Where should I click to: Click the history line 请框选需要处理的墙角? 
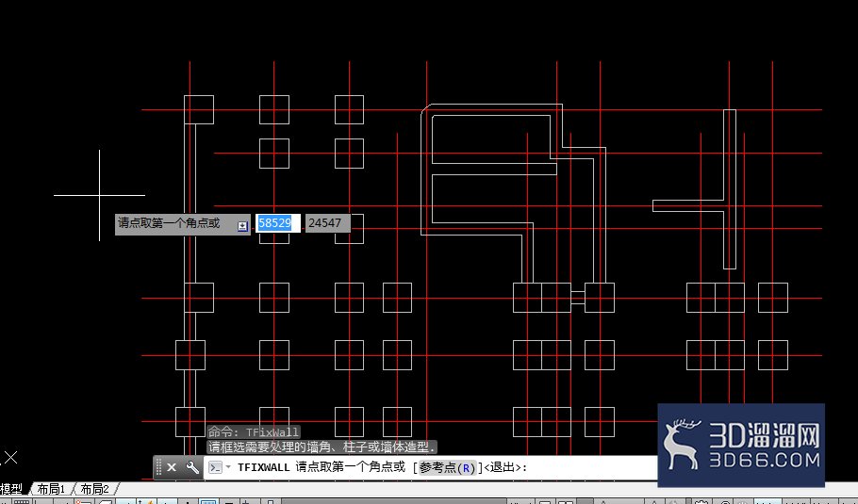pyautogui.click(x=322, y=447)
